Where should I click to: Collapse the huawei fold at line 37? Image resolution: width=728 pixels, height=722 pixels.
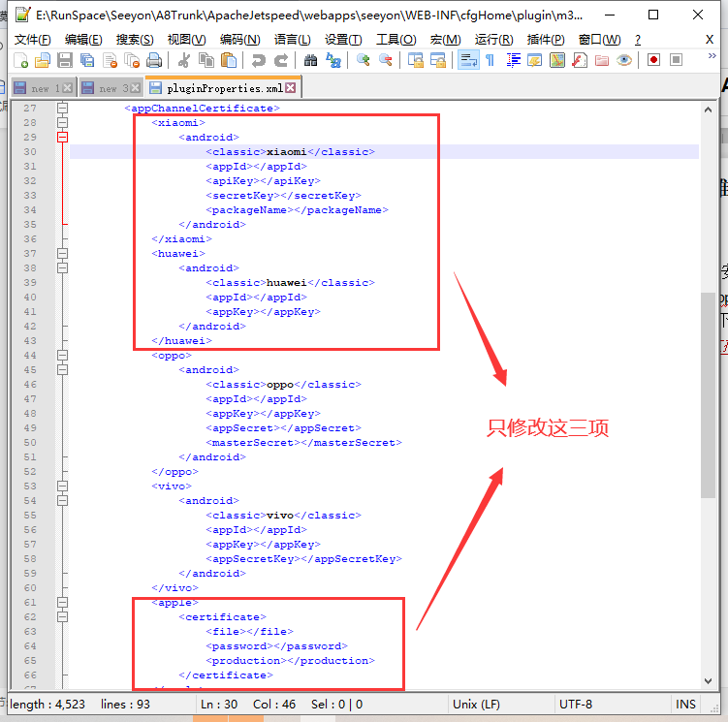pyautogui.click(x=62, y=254)
